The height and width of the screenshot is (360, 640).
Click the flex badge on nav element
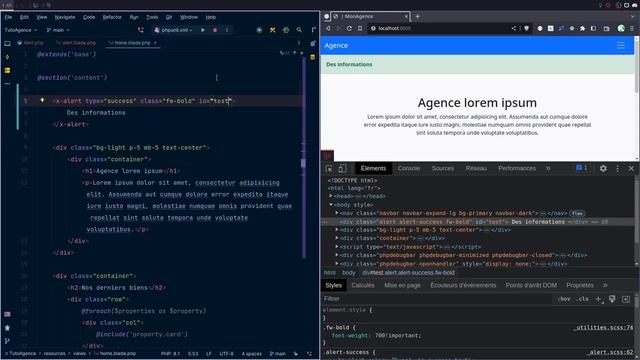click(x=577, y=213)
